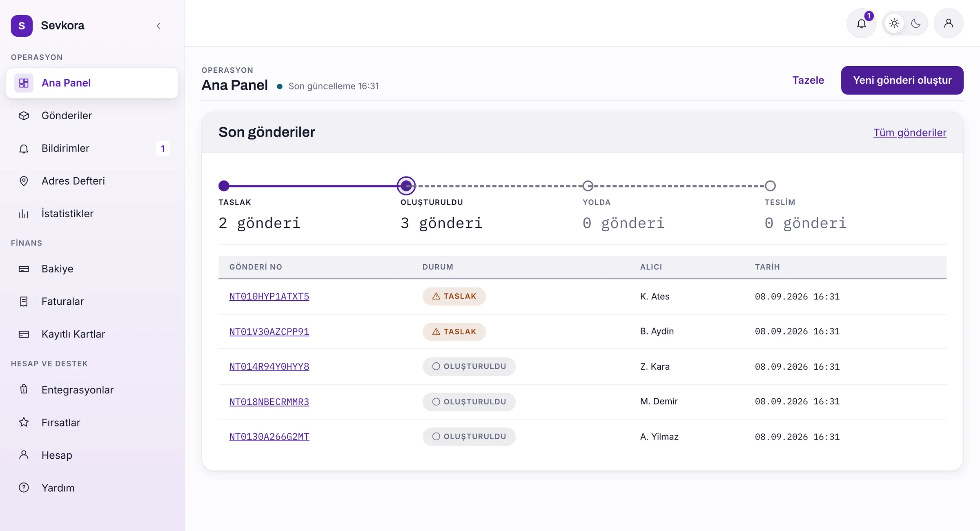Click the Yeni gönderi oluştur button
The image size is (980, 531).
(902, 80)
